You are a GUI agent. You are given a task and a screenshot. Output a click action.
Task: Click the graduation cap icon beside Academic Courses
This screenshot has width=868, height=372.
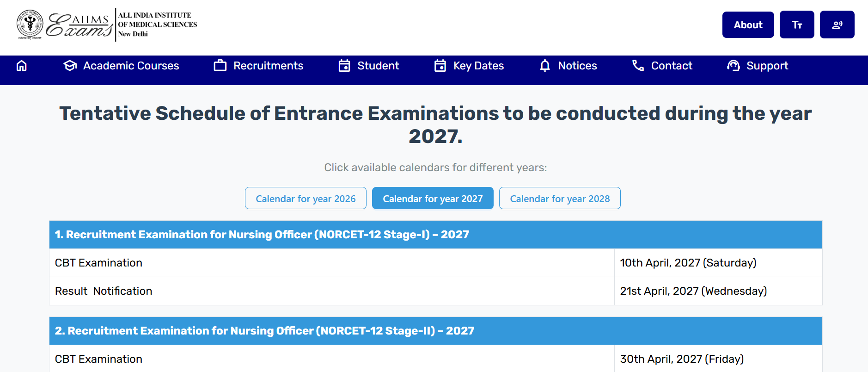(70, 66)
